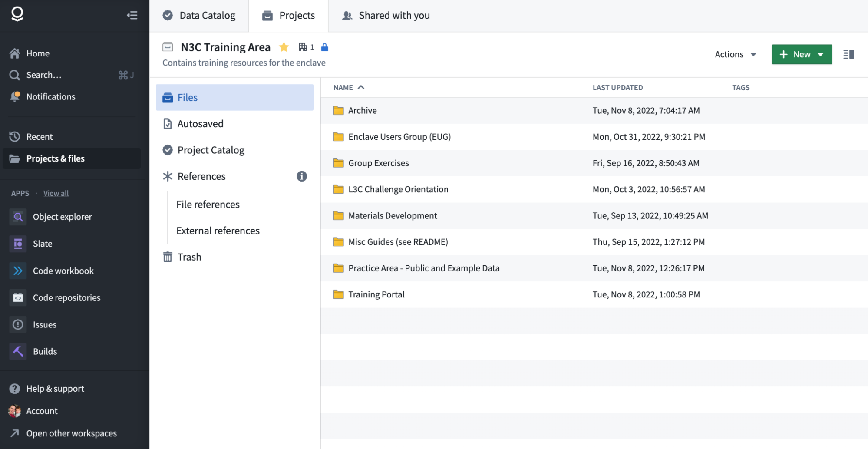868x449 pixels.
Task: Open Code repositories app
Action: [66, 297]
